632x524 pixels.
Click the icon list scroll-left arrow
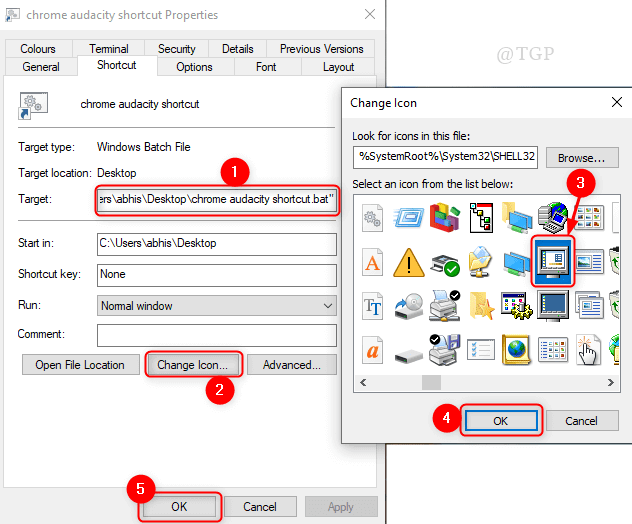pyautogui.click(x=363, y=382)
